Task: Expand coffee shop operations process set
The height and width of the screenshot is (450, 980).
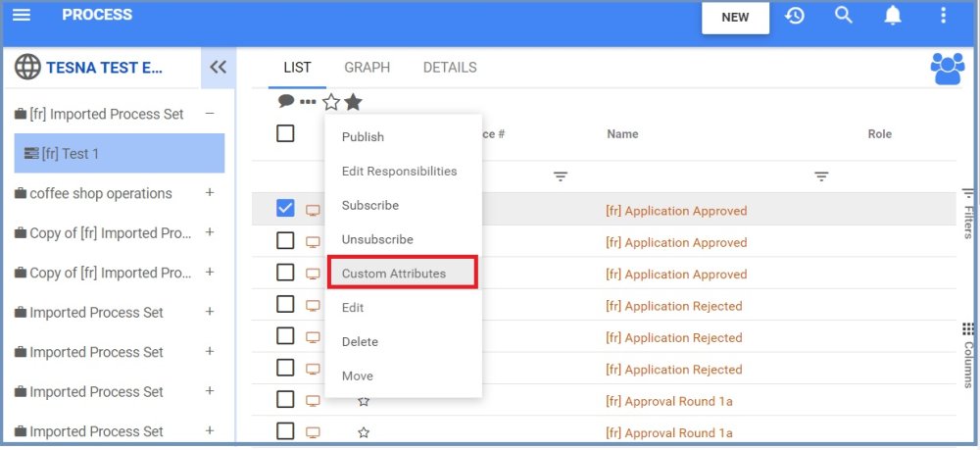Action: 210,193
